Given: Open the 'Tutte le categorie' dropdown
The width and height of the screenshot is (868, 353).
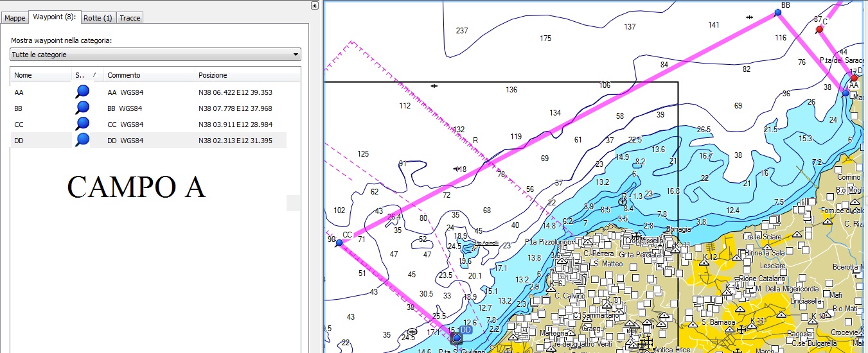Looking at the screenshot, I should [155, 55].
